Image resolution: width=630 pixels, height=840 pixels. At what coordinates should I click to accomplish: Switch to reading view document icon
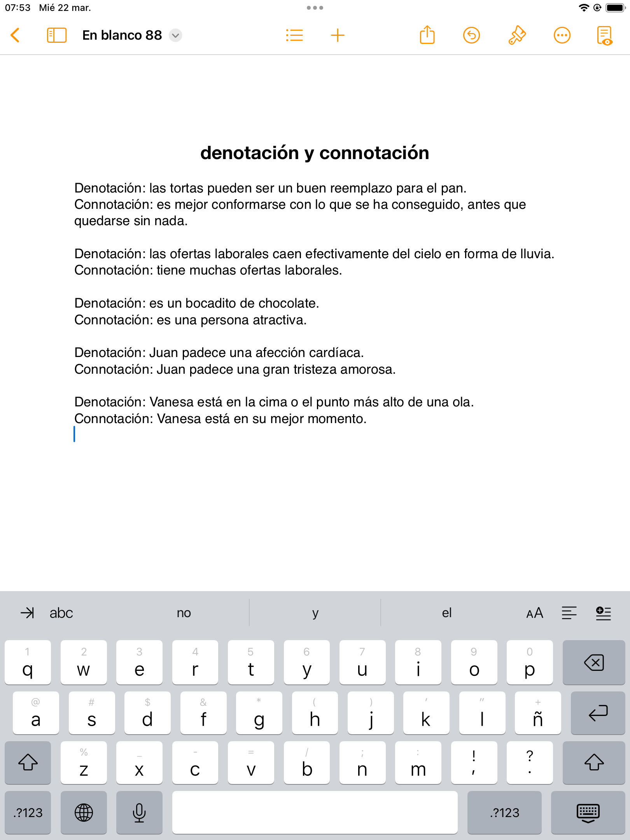605,36
